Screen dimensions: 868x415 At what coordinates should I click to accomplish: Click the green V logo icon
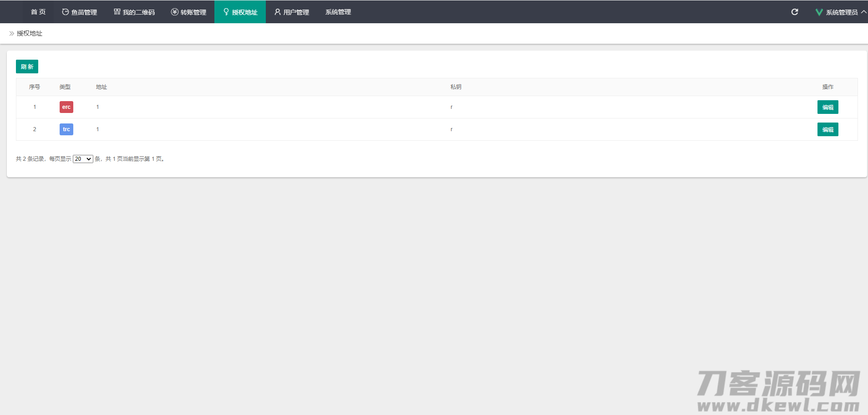(819, 12)
